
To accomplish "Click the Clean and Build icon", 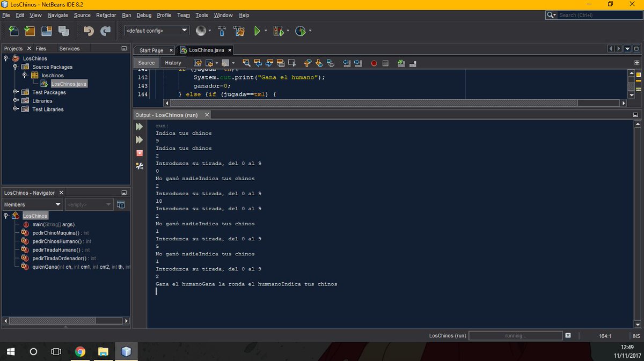I will click(239, 31).
